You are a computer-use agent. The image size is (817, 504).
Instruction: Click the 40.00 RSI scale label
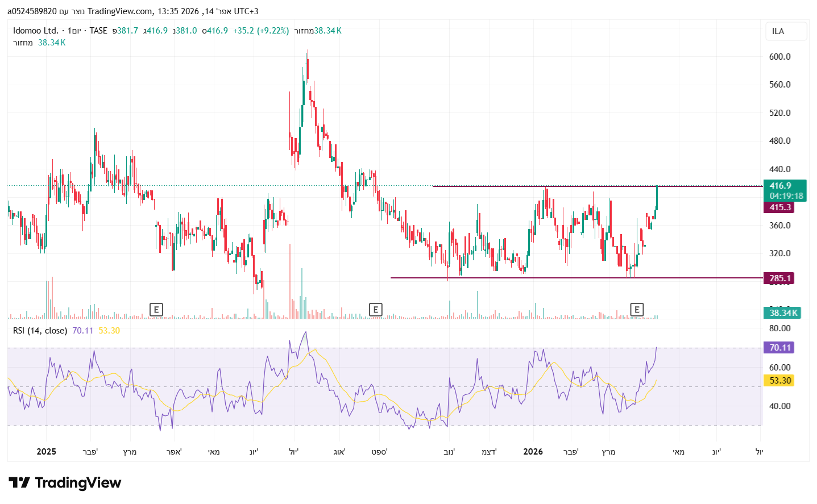[779, 406]
